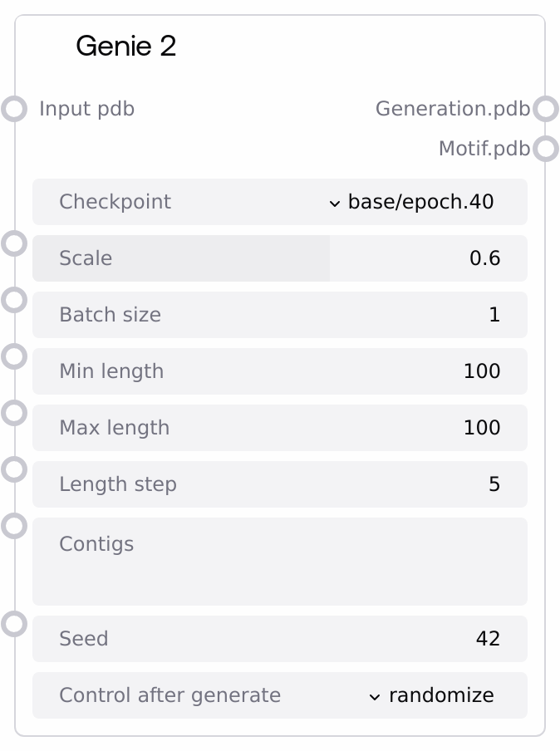Click the Min length value field
The width and height of the screenshot is (560, 751).
[x=279, y=371]
